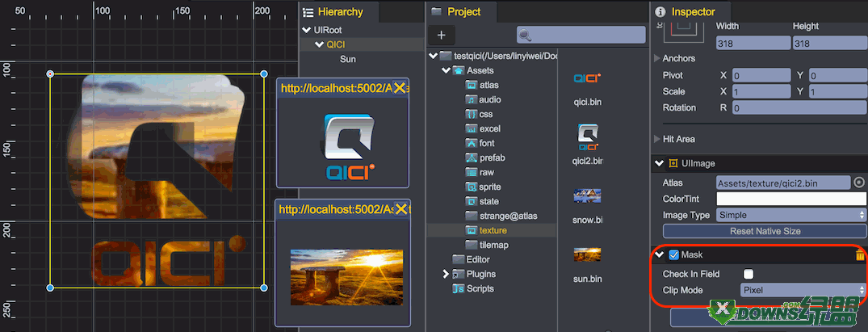868x332 pixels.
Task: Open the audio folder
Action: click(x=483, y=100)
